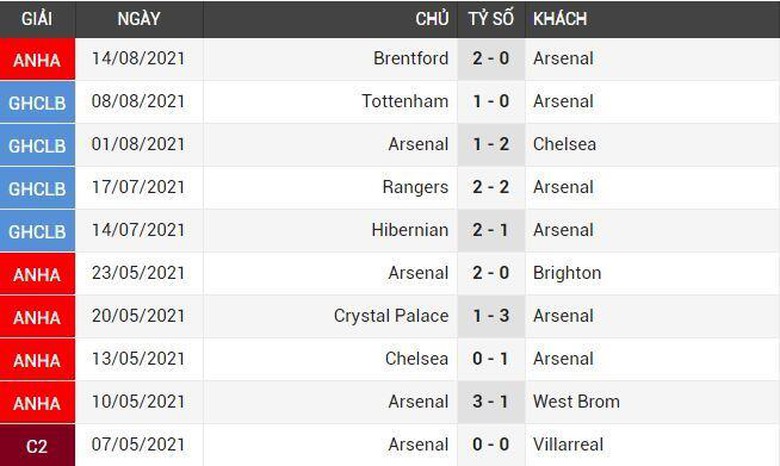Screen dimensions: 780x466
Task: Click the ANHA badge for 14/08/2021 match
Action: [37, 60]
